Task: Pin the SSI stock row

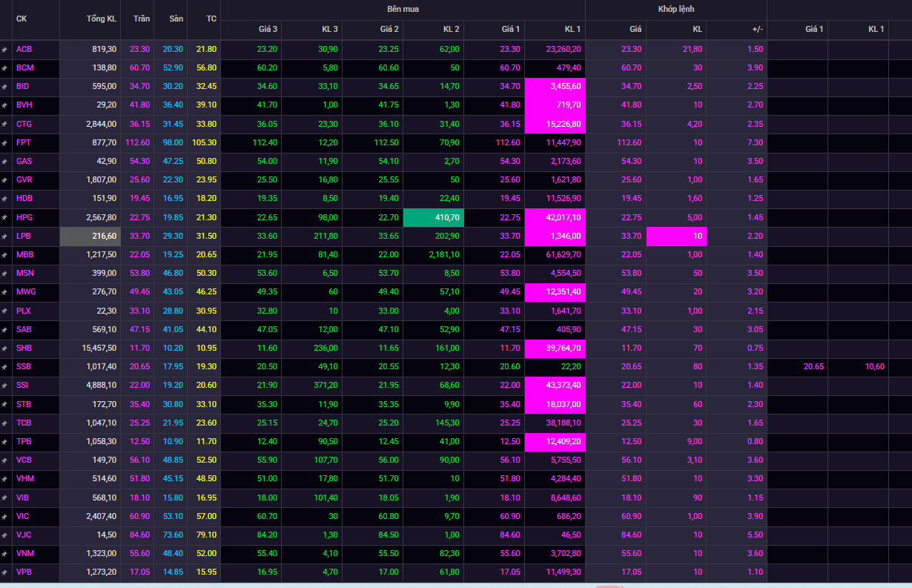Action: coord(4,386)
